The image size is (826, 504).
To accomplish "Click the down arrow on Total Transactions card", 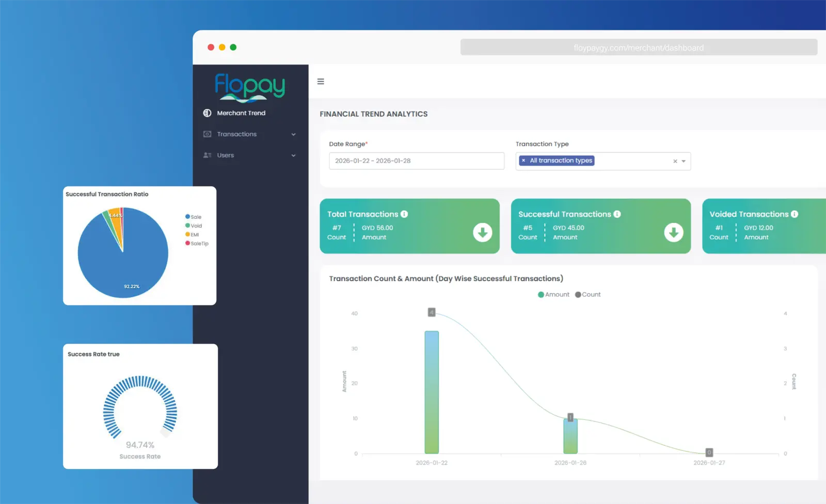I will 483,233.
